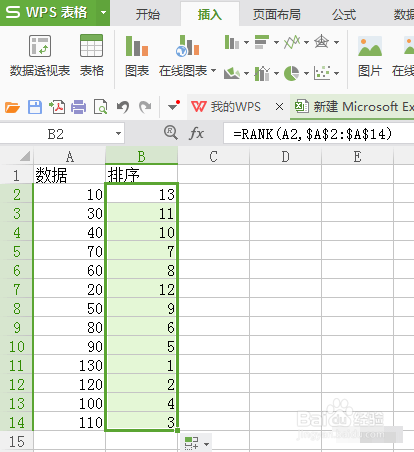The width and height of the screenshot is (414, 452).
Task: Expand bar chart type dropdown arrow
Action: [276, 42]
